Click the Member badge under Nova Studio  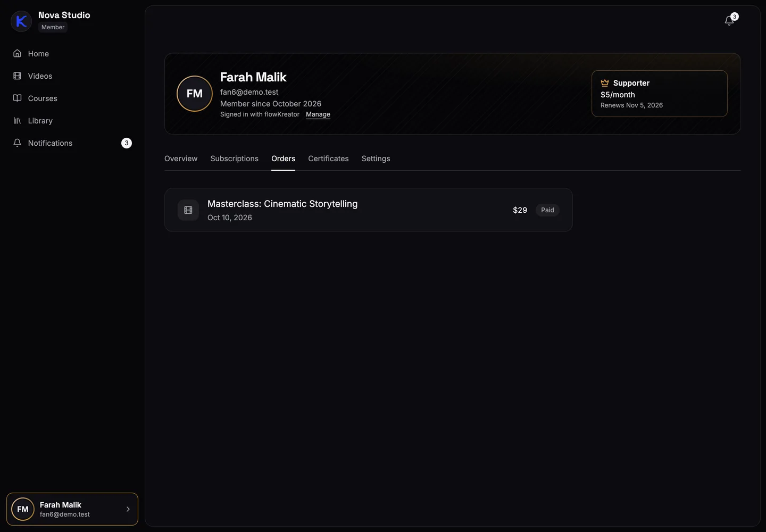point(53,27)
